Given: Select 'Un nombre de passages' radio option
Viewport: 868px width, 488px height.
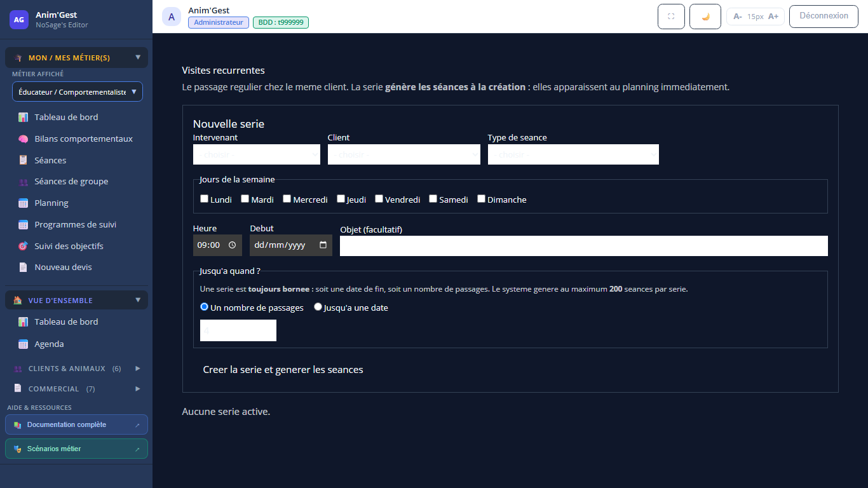Looking at the screenshot, I should point(205,307).
